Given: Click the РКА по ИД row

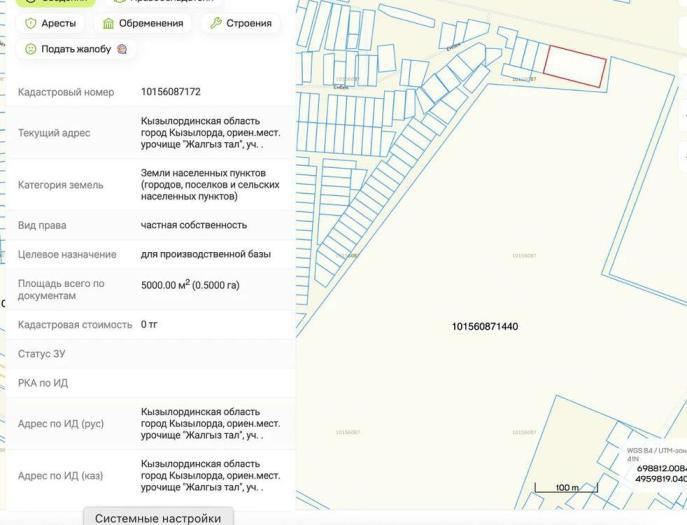Looking at the screenshot, I should click(150, 383).
